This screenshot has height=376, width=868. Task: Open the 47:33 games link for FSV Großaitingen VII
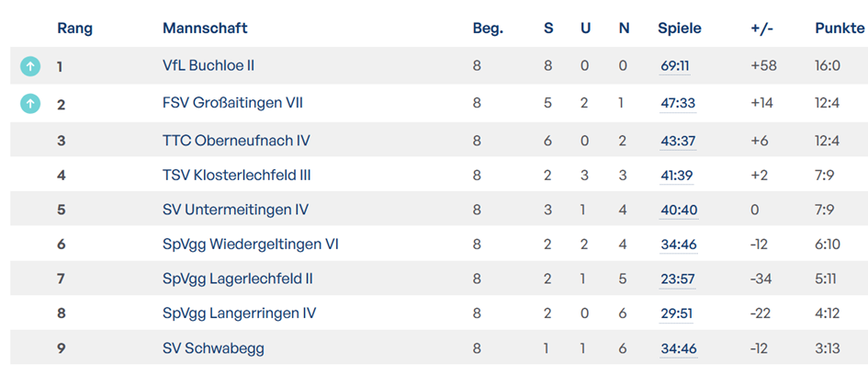point(678,104)
